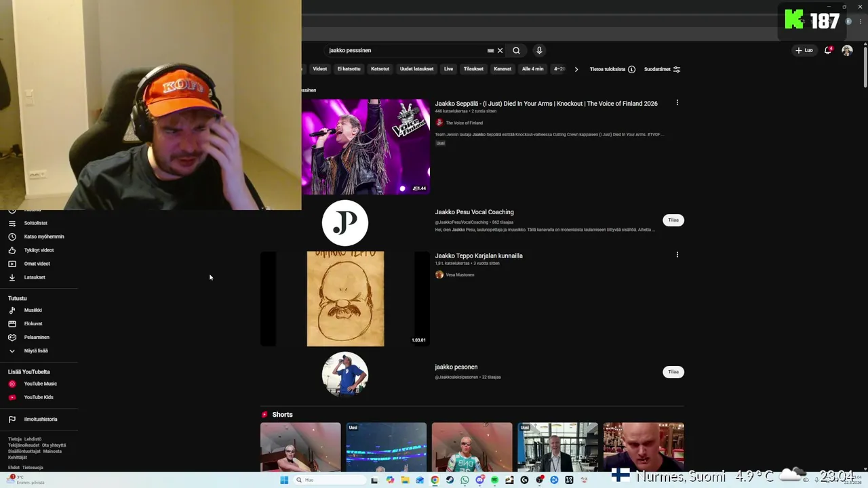Open Ota yhteyttä footer link
This screenshot has height=488, width=868.
coord(54,445)
